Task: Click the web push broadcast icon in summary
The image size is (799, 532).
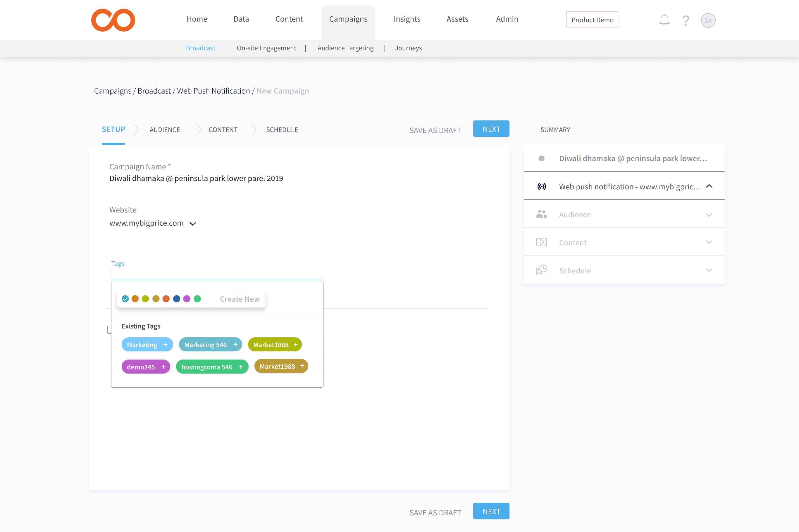Action: pyautogui.click(x=541, y=186)
